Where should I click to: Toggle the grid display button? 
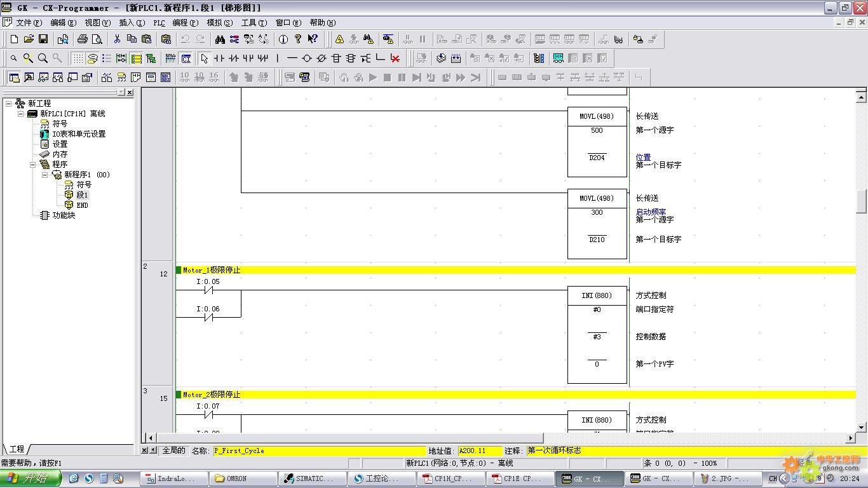click(78, 58)
